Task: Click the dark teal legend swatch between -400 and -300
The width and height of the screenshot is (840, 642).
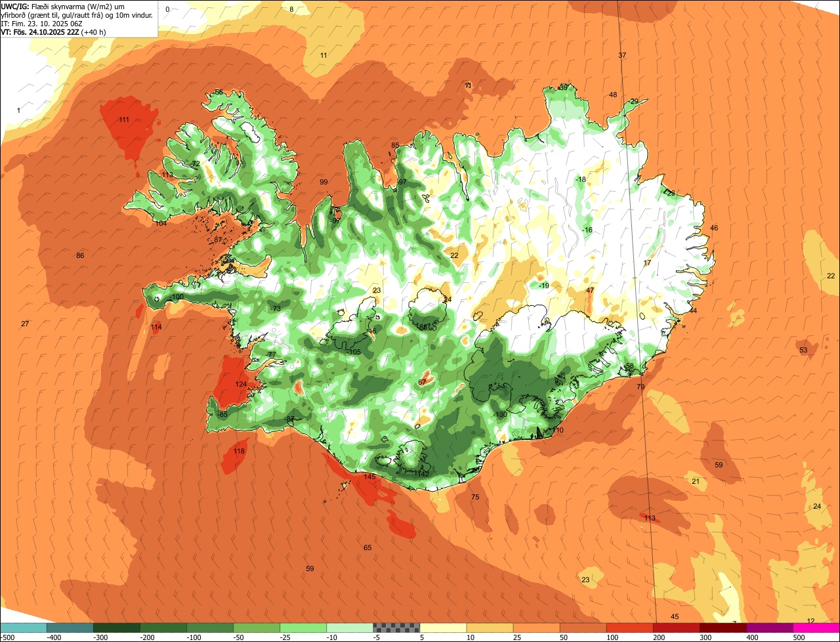Action: click(x=71, y=628)
